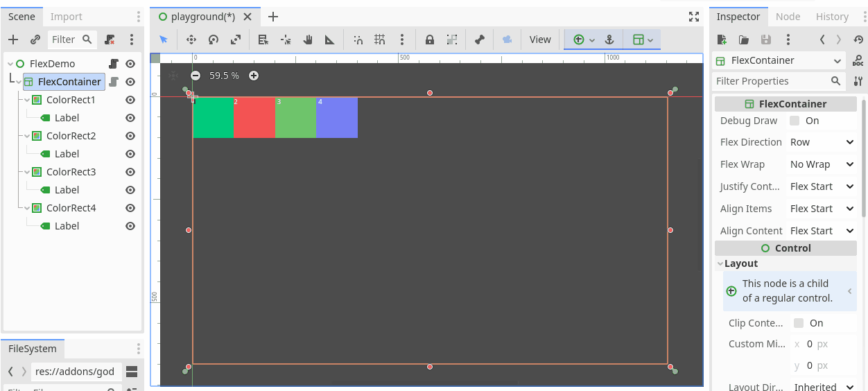Open the Flex Wrap dropdown
The height and width of the screenshot is (391, 868).
pyautogui.click(x=822, y=164)
